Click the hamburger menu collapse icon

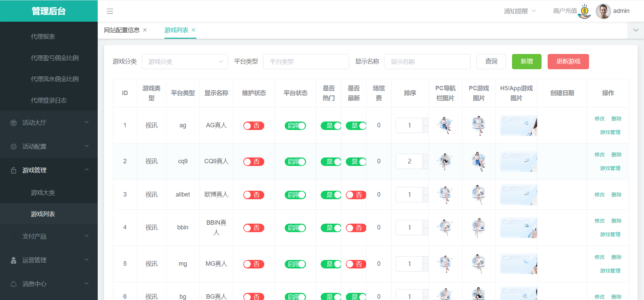(110, 11)
